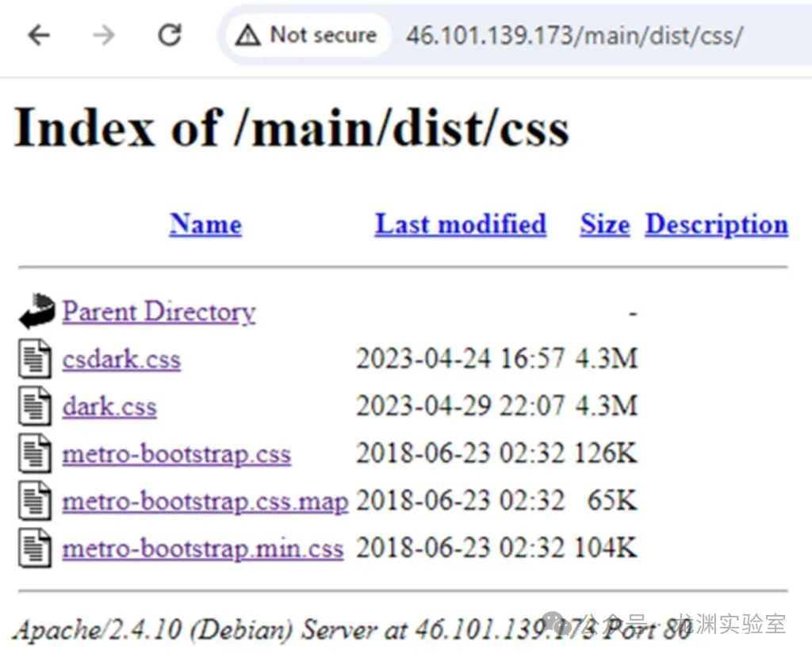Sort listing by Last modified header
Screen dimensions: 812x657
[461, 224]
